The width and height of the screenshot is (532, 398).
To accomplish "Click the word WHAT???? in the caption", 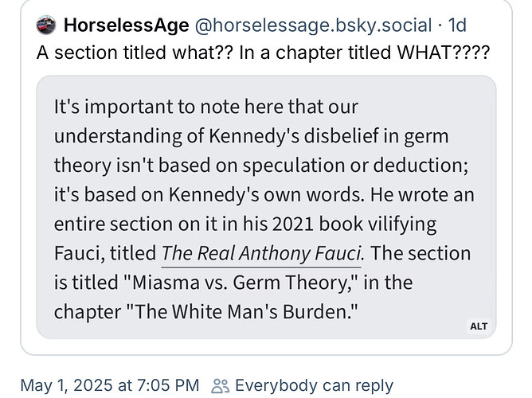I will 444,53.
